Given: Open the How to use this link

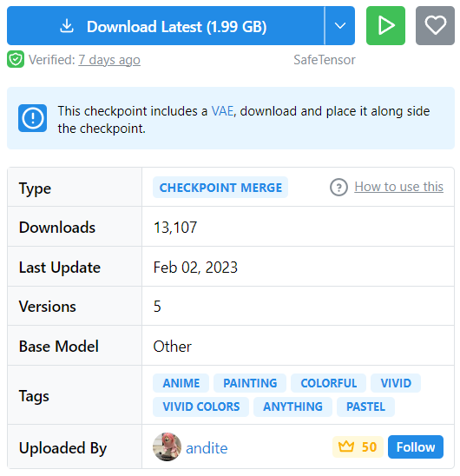Looking at the screenshot, I should (x=398, y=187).
